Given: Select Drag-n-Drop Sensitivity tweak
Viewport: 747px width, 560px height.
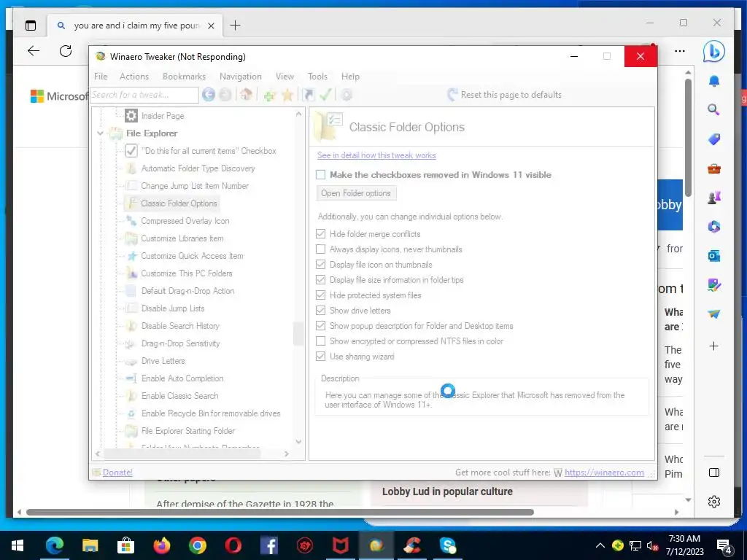Looking at the screenshot, I should (181, 343).
